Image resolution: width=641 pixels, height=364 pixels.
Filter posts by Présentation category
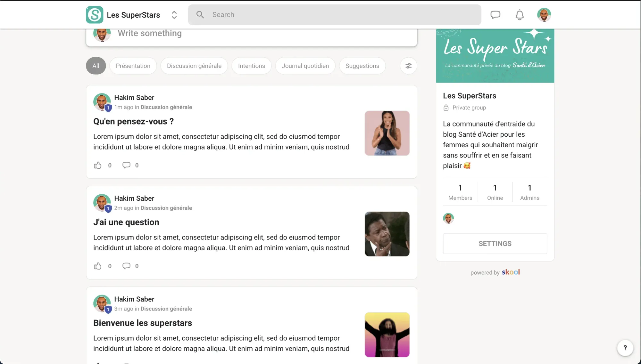tap(133, 66)
